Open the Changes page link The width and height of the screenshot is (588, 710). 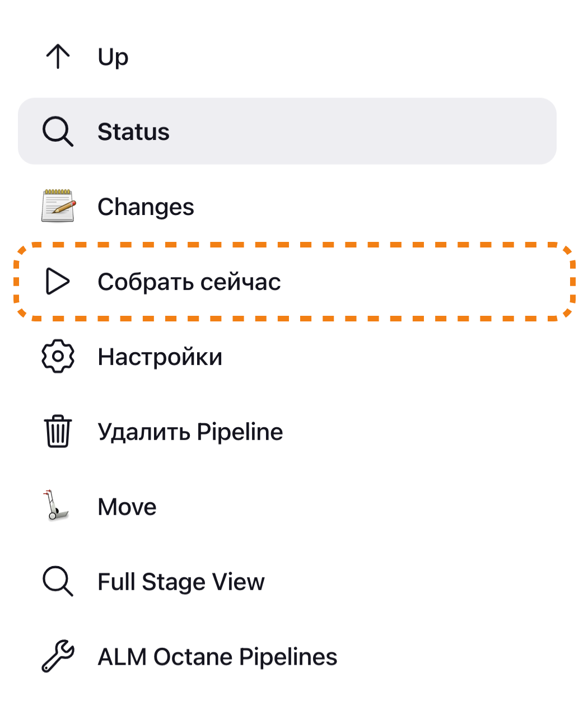click(x=146, y=207)
